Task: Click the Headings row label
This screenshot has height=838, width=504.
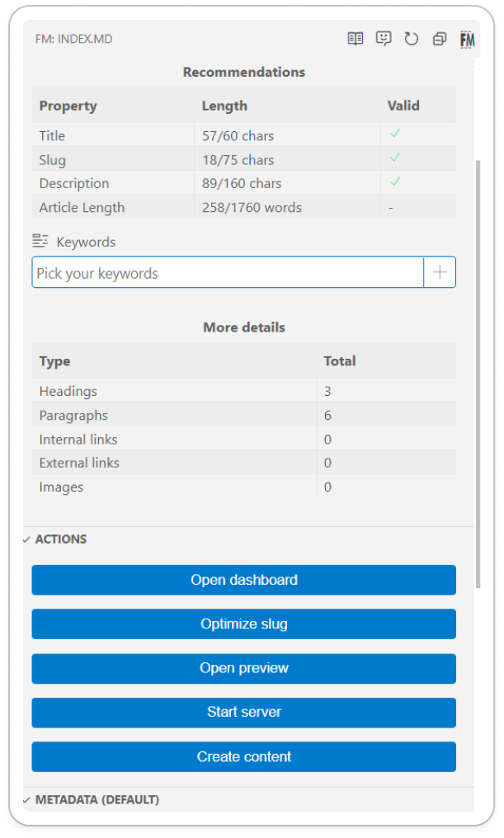Action: point(68,391)
